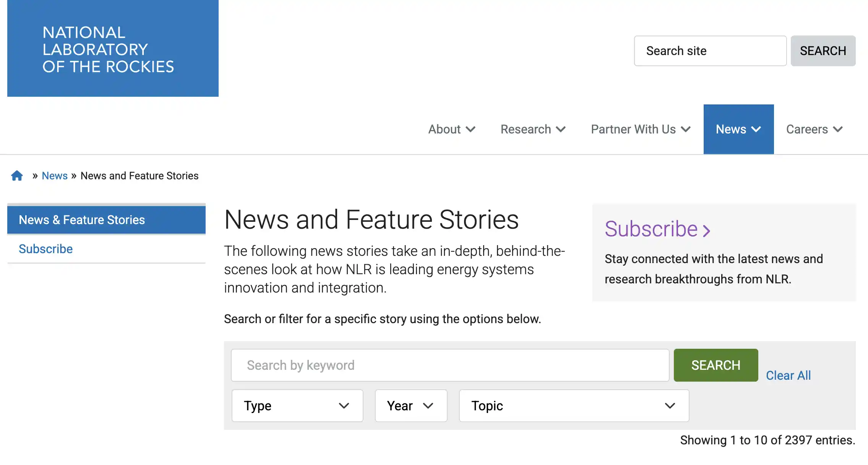Click chevron on the active News tab
The height and width of the screenshot is (465, 868).
pos(756,130)
